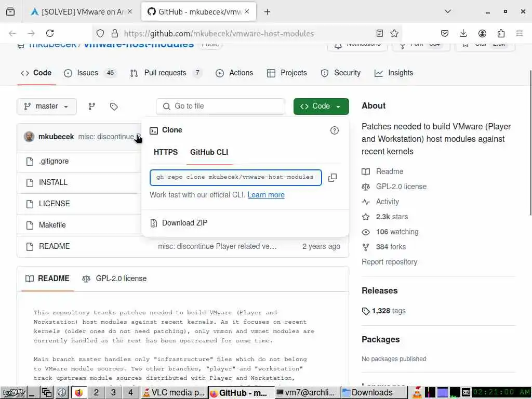Open the clone help question mark

[334, 130]
